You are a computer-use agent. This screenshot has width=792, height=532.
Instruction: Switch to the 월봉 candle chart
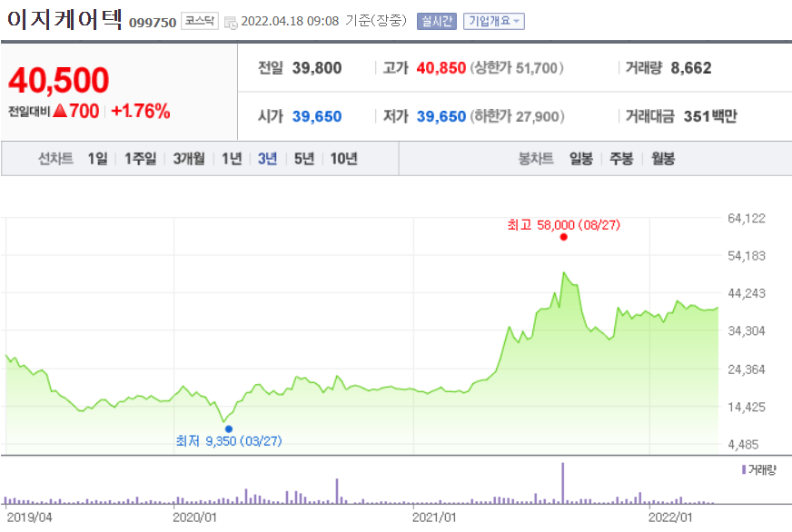663,159
